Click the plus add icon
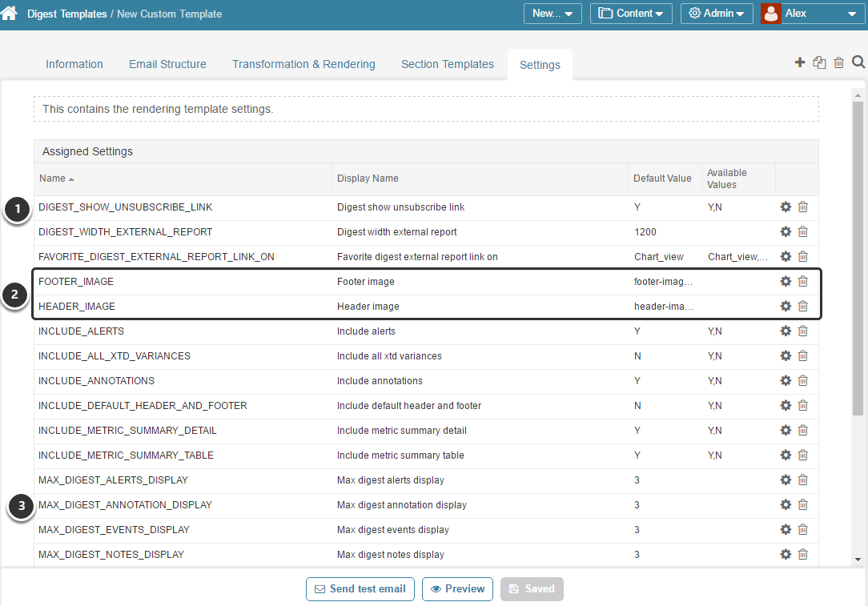 [x=799, y=62]
